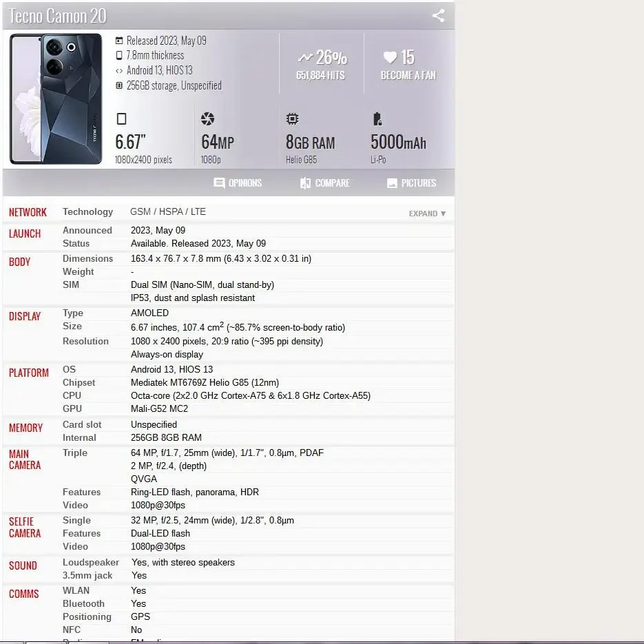This screenshot has height=644, width=644.
Task: Click the battery icon
Action: click(x=377, y=118)
